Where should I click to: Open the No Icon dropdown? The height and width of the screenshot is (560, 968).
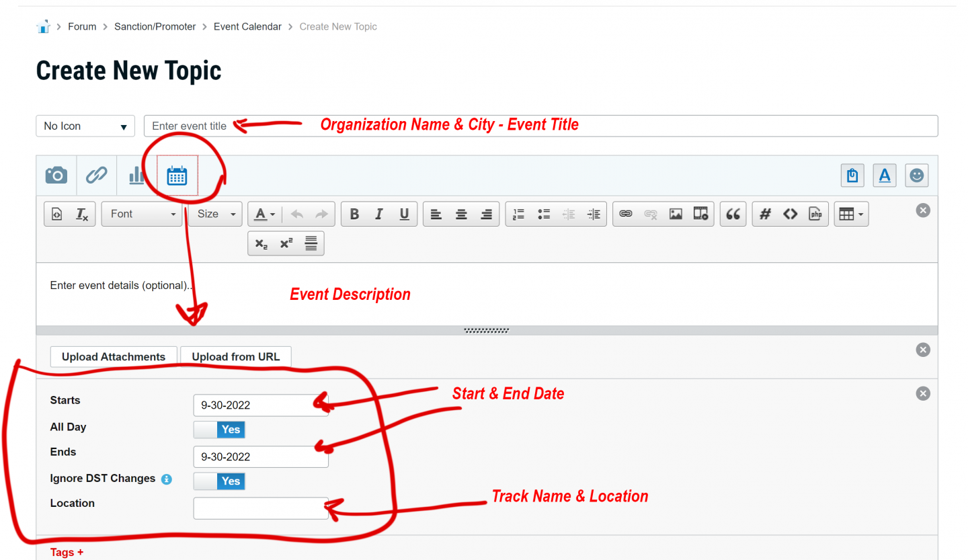(x=85, y=126)
